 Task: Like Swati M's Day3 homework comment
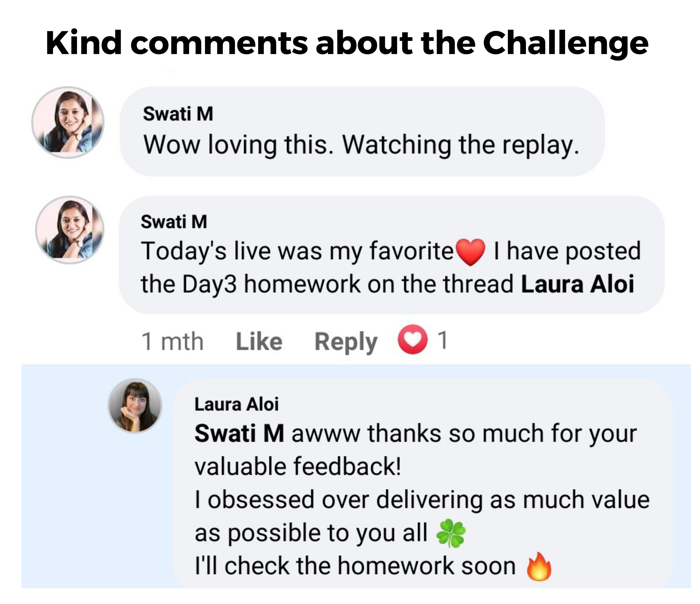tap(259, 341)
